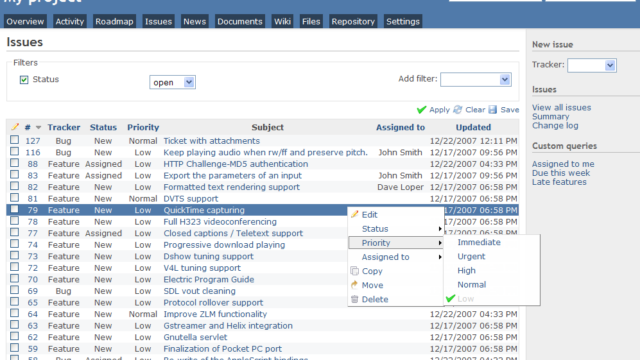This screenshot has width=640, height=360.
Task: Toggle checkbox on highlighted issue 79
Action: 15,209
